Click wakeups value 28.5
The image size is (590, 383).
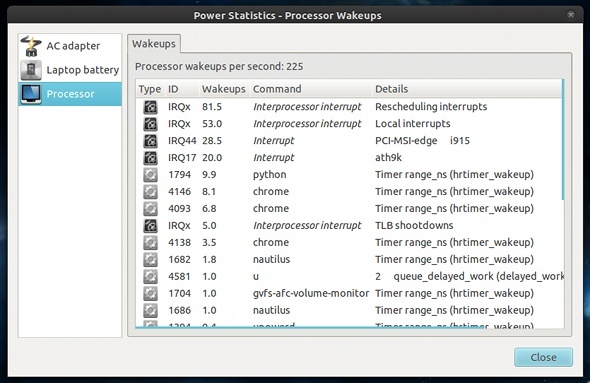tap(212, 141)
